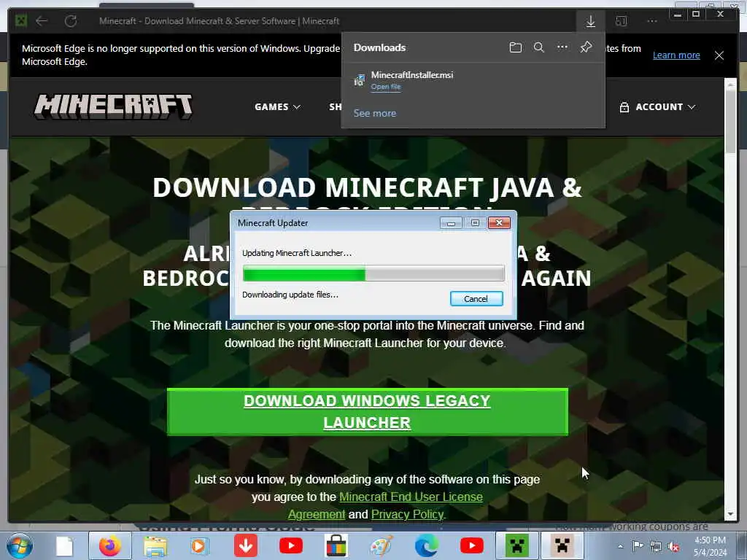Open downloads folder in Downloads panel

click(x=516, y=47)
